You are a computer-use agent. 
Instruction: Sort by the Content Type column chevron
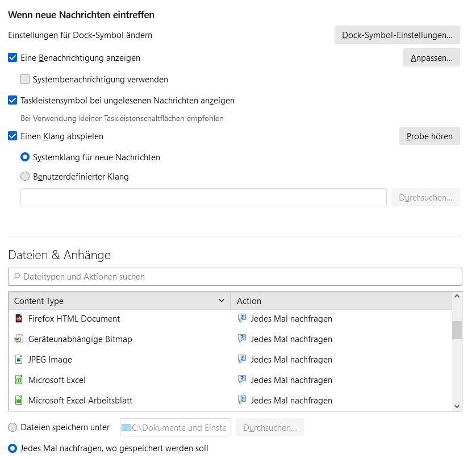pos(222,301)
